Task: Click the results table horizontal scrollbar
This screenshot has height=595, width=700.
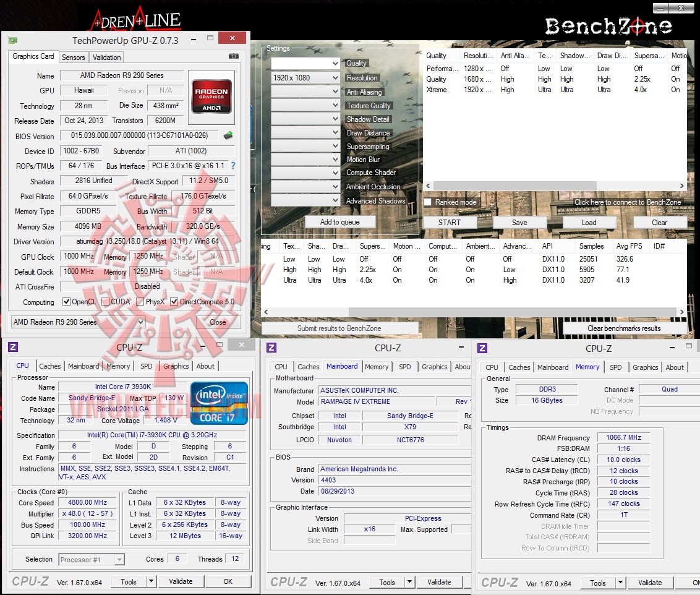Action: (513, 312)
